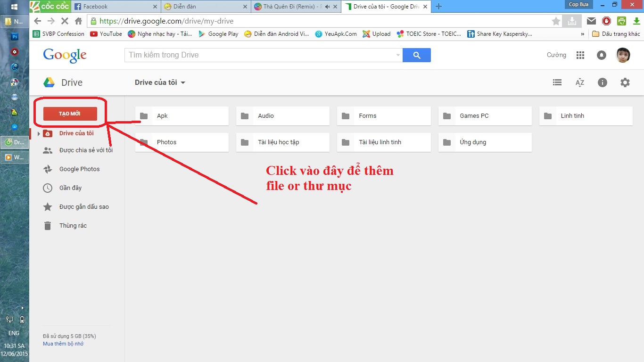Click the Mua thêm bộ nhớ link
This screenshot has height=362, width=644.
[63, 344]
